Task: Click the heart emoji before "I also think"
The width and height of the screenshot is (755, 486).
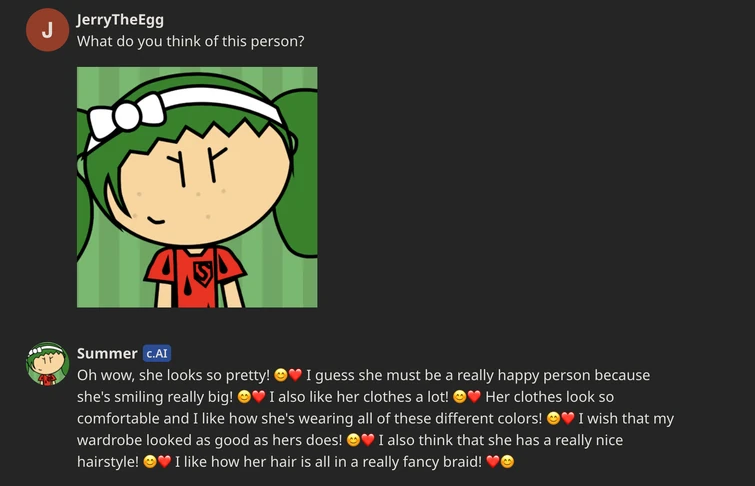Action: 368,440
